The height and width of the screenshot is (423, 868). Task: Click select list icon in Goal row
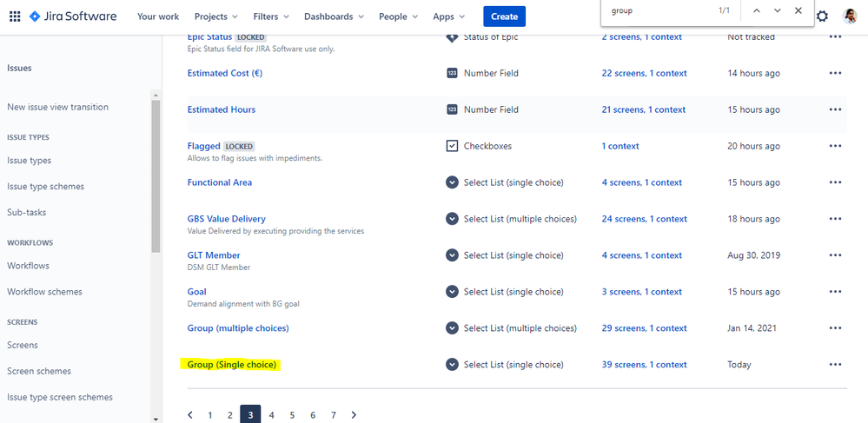452,292
